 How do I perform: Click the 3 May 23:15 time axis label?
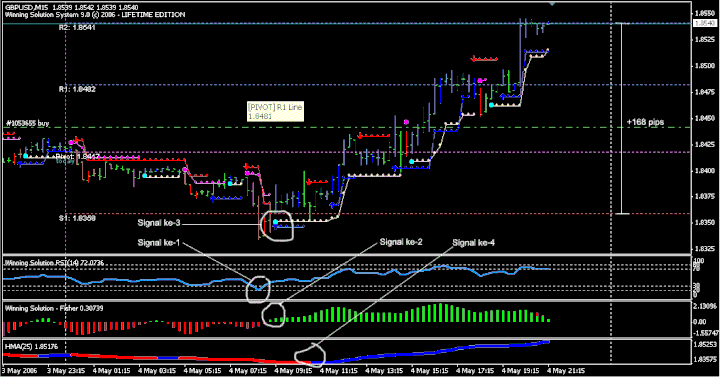pos(66,371)
